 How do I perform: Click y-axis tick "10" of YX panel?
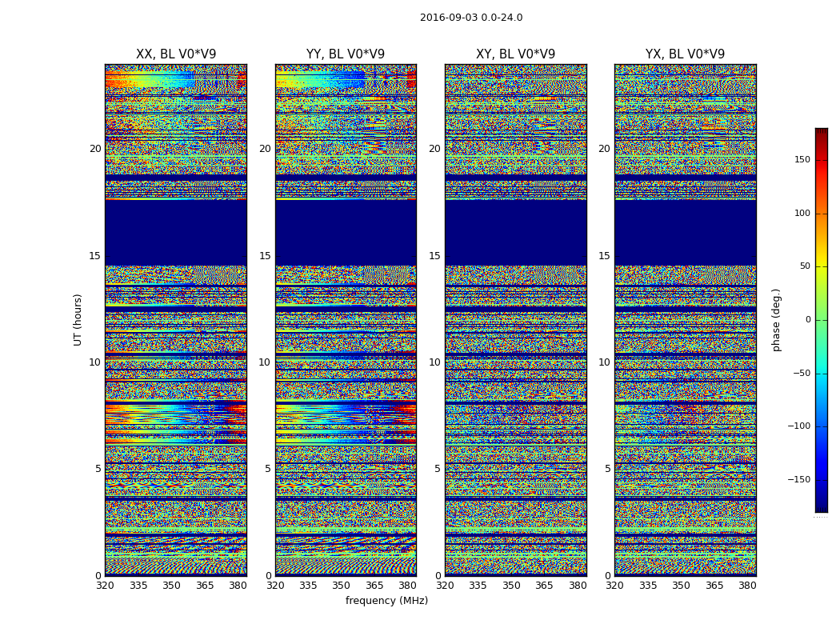pos(604,362)
